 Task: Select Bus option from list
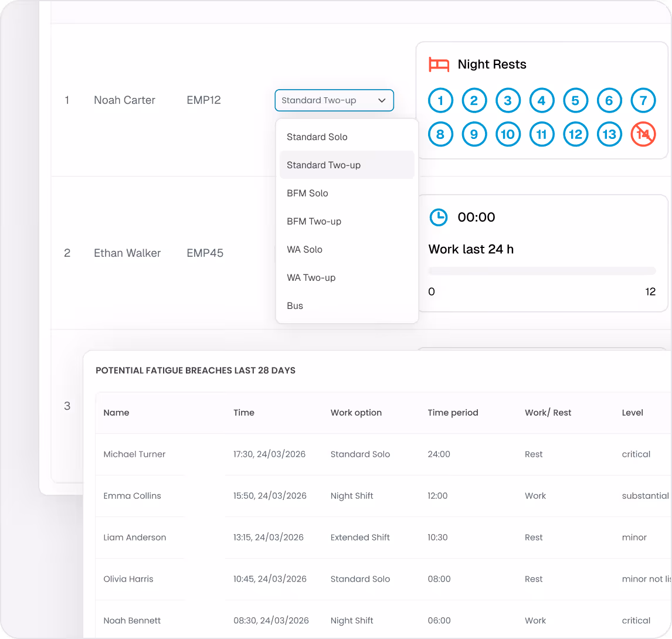coord(347,305)
